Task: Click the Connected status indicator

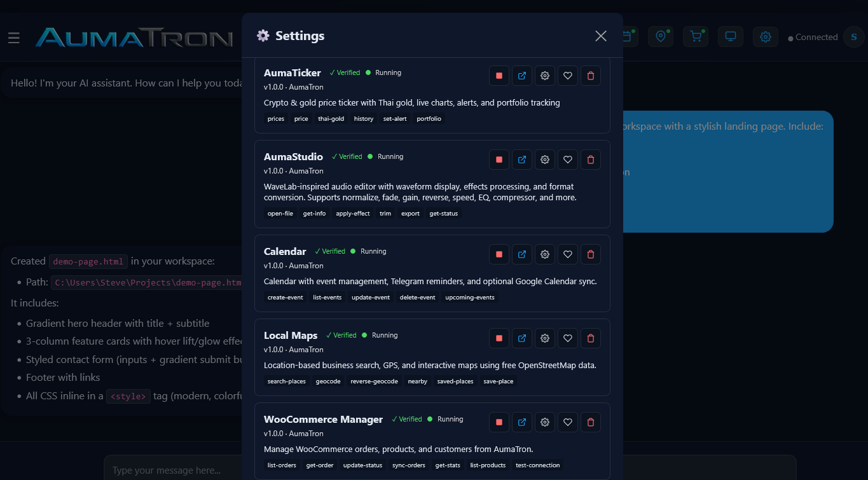Action: pos(813,38)
